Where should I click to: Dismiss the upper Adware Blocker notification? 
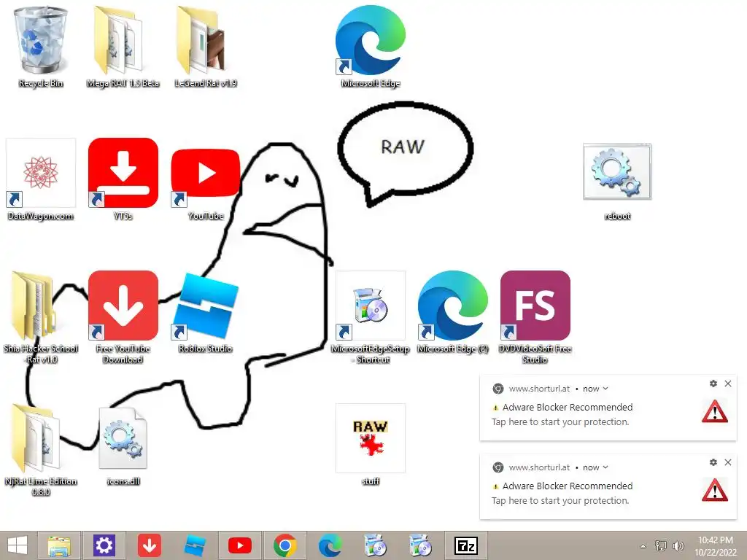pos(728,384)
